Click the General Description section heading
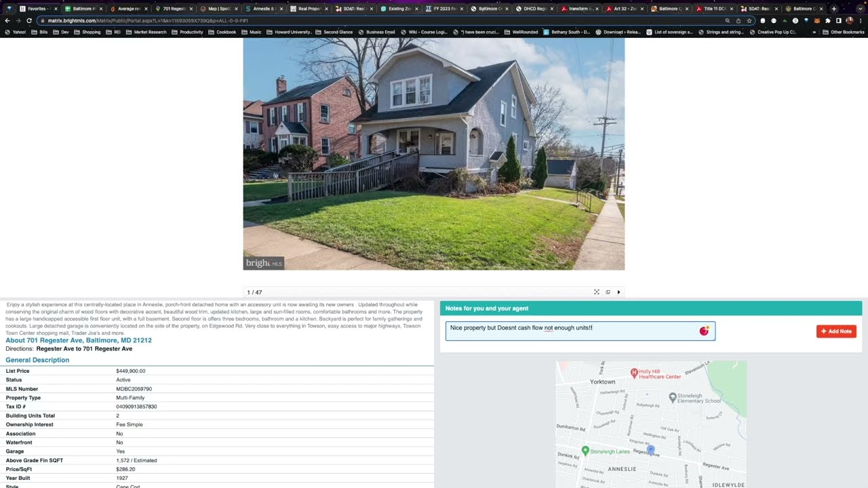The width and height of the screenshot is (868, 488). pyautogui.click(x=37, y=360)
